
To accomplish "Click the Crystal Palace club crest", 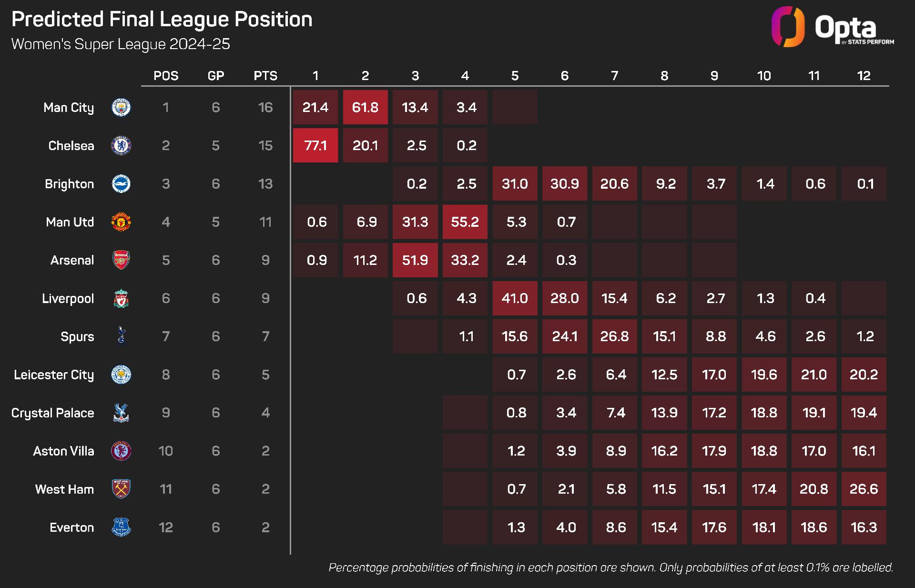I will tap(121, 413).
